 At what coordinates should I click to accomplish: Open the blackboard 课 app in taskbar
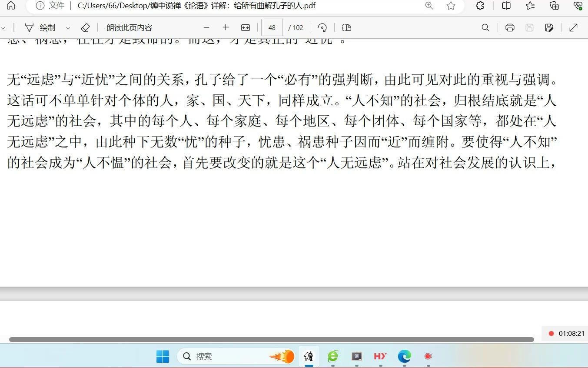click(357, 356)
